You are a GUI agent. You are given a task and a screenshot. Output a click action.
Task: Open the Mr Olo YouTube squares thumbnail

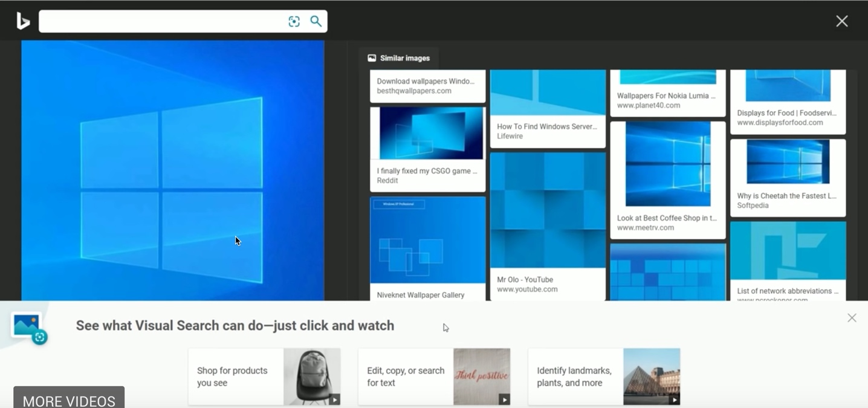548,210
